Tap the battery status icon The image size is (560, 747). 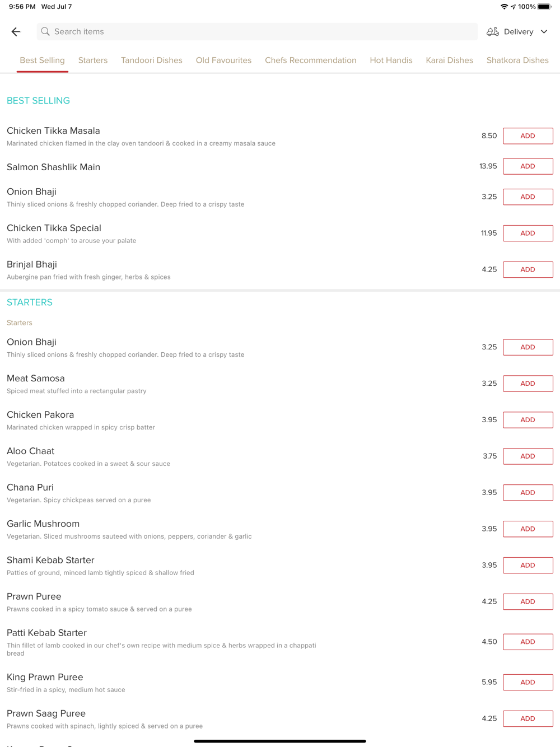click(x=544, y=7)
